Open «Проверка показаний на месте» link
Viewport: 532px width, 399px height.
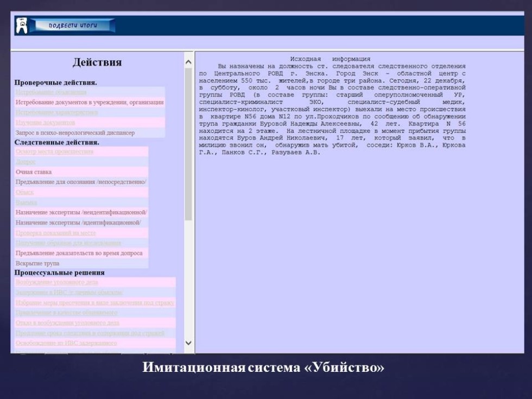point(55,233)
